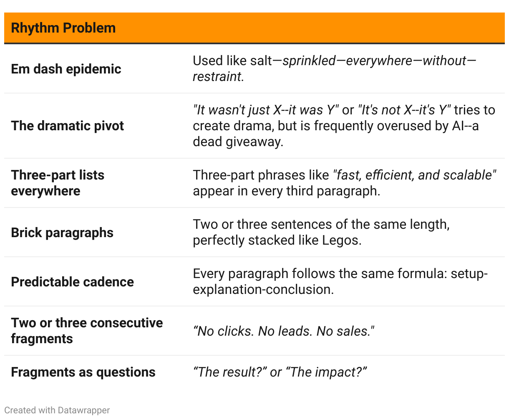Select Fragments as questions row label
Image resolution: width=509 pixels, height=420 pixels.
pos(83,372)
